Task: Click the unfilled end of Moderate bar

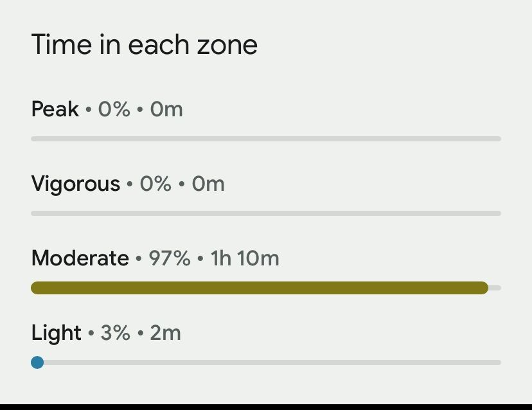Action: tap(495, 288)
